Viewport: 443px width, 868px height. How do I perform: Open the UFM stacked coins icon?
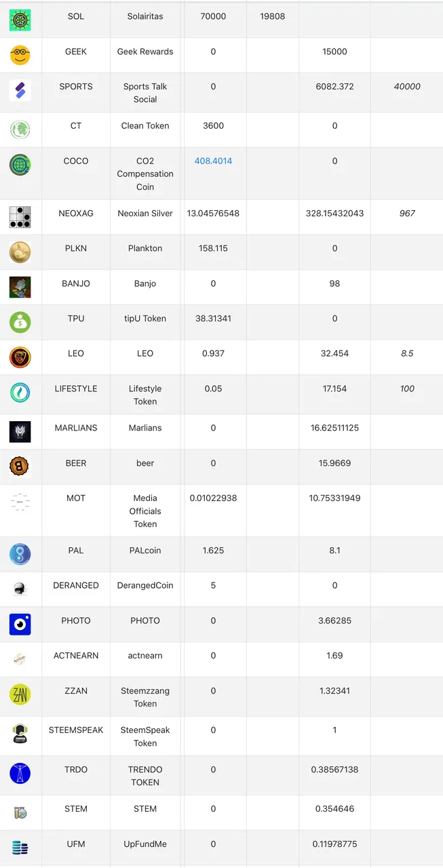coord(20,848)
